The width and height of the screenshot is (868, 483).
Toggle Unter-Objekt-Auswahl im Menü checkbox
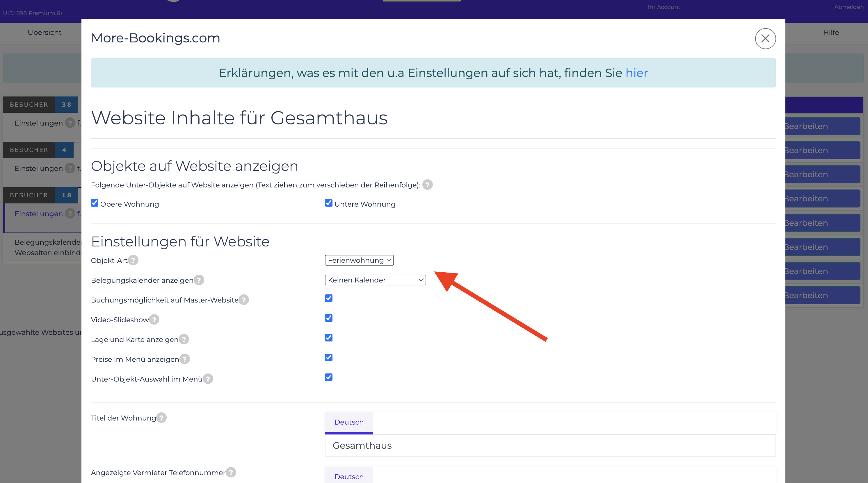coord(328,377)
